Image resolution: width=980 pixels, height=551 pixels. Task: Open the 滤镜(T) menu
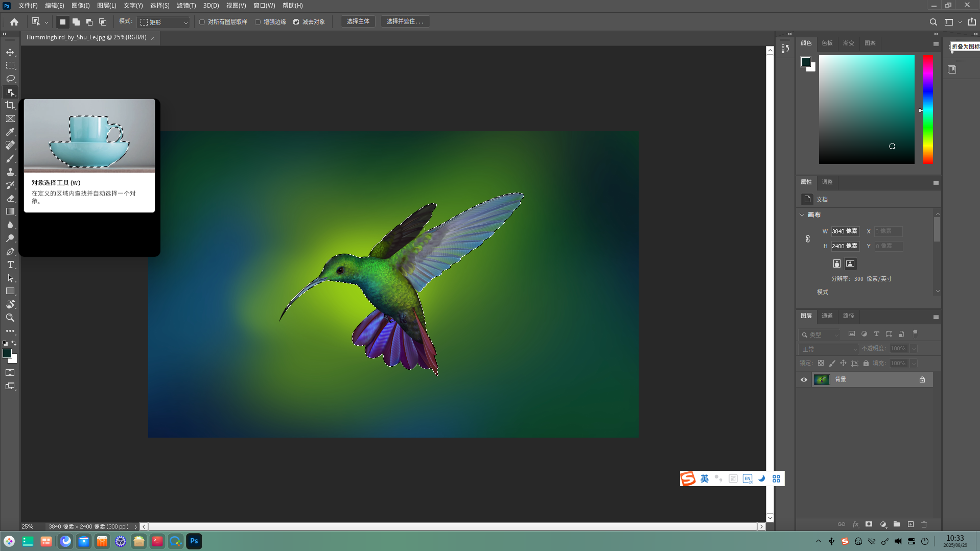[186, 6]
